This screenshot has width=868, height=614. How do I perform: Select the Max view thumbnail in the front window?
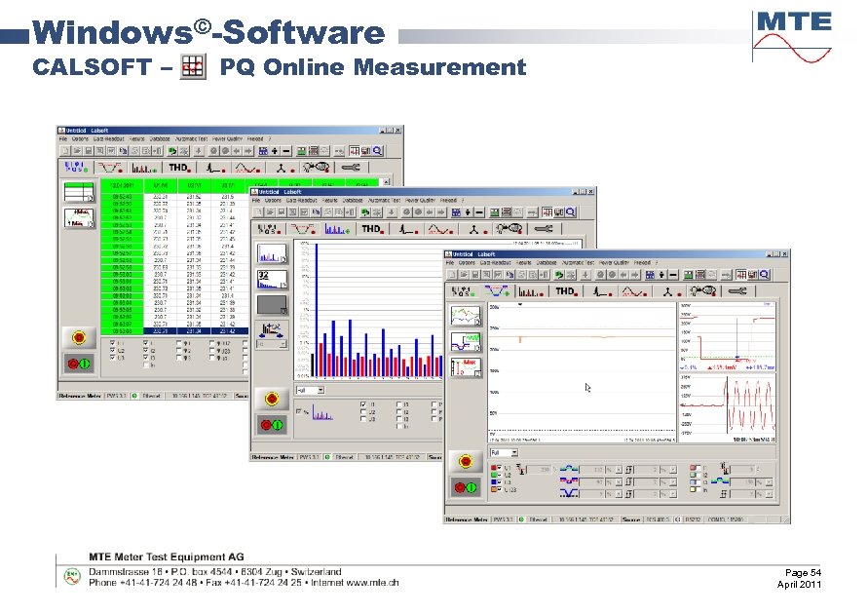pos(466,368)
